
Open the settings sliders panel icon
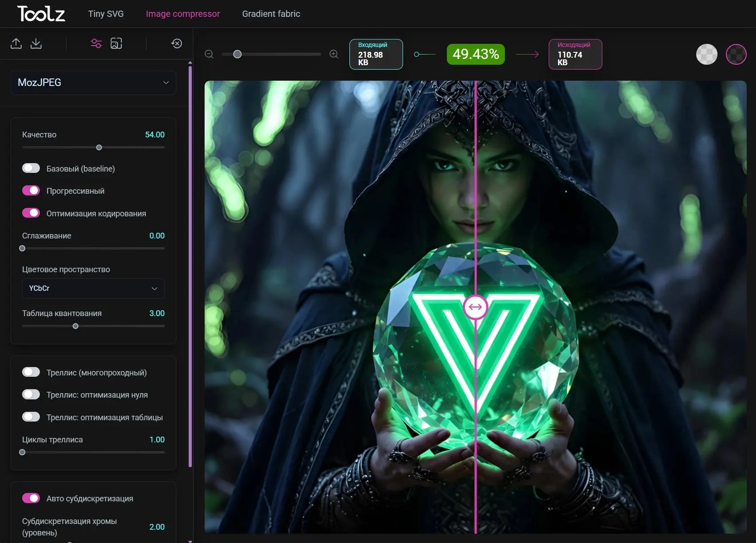(96, 43)
